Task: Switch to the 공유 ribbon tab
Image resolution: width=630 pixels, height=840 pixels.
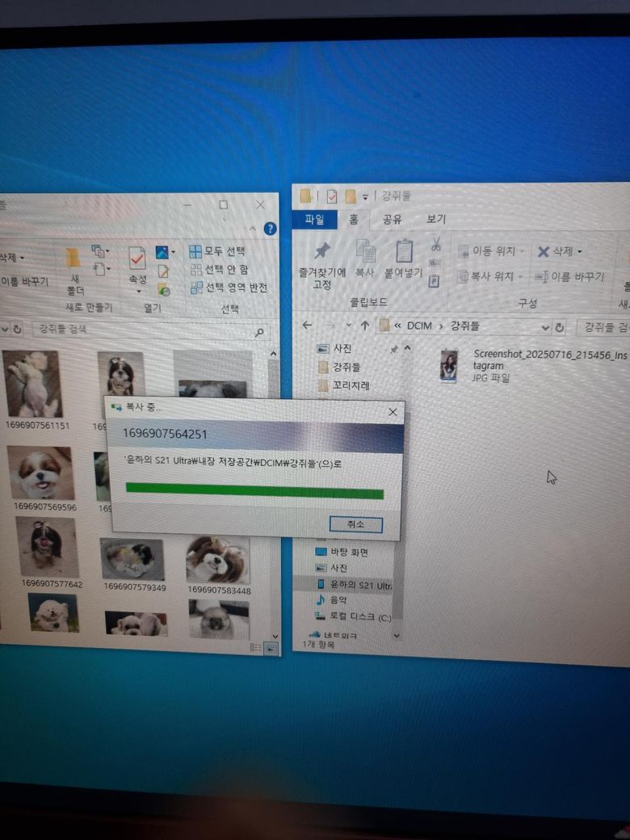Action: [393, 220]
